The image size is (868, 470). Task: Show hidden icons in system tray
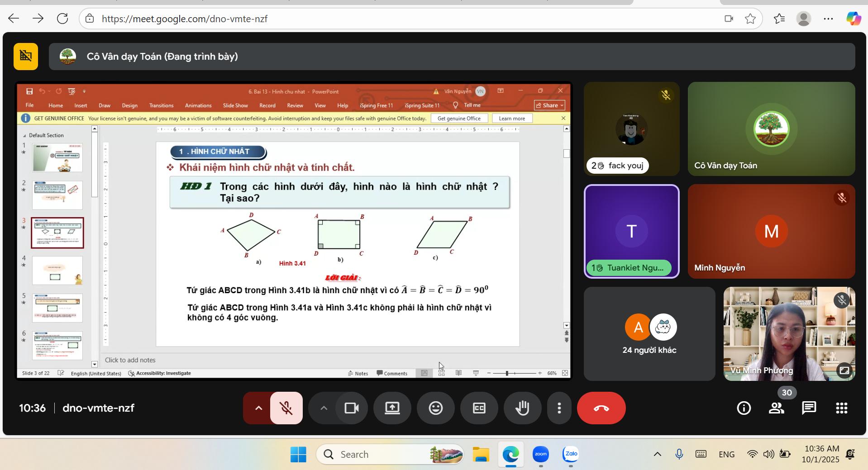point(657,454)
